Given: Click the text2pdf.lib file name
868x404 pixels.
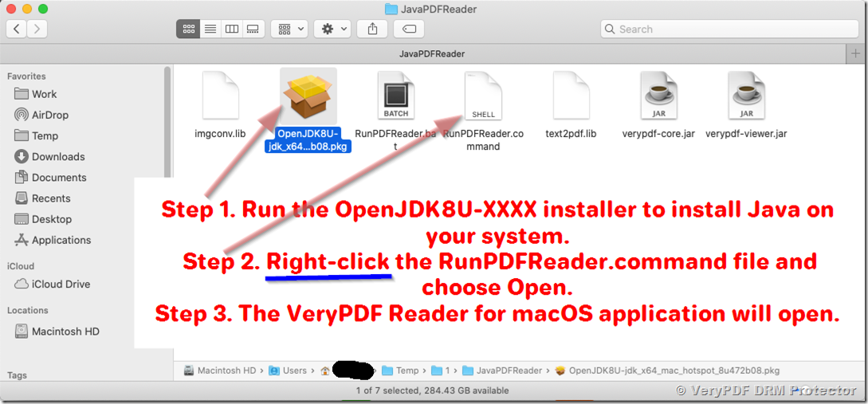Looking at the screenshot, I should 571,133.
